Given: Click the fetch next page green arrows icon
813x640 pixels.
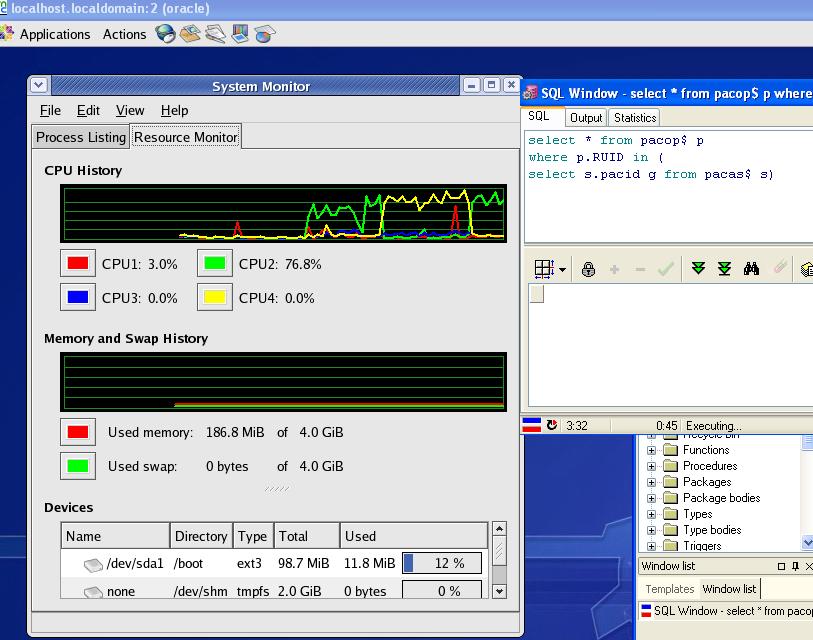Looking at the screenshot, I should (x=698, y=268).
